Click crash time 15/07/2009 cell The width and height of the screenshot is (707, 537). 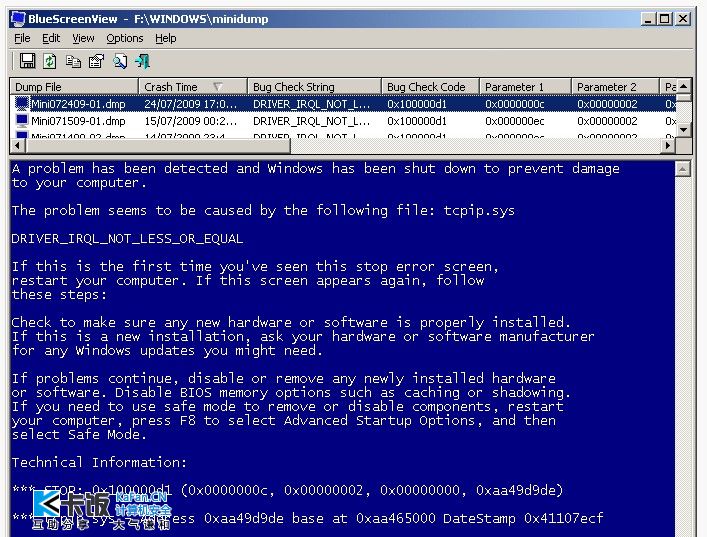coord(190,121)
